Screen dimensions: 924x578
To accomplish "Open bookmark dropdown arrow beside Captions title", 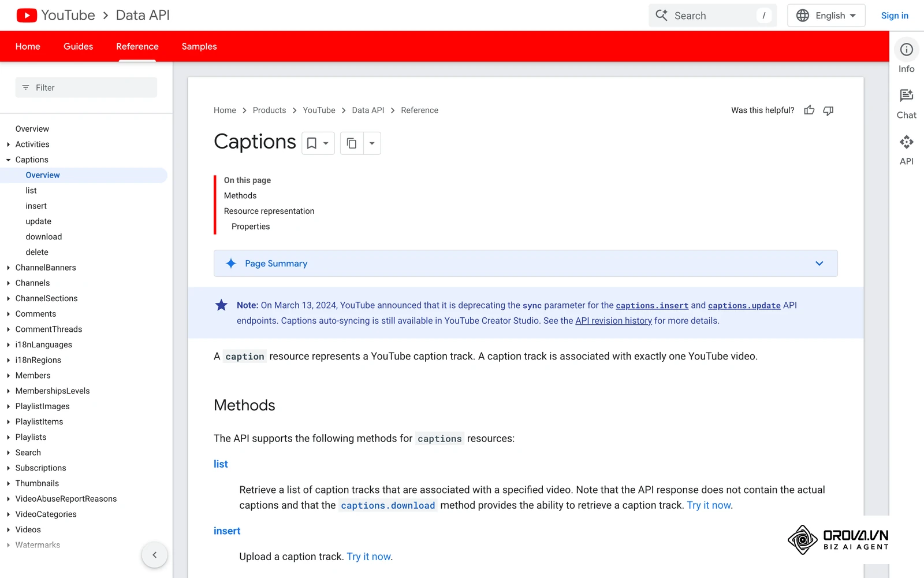I will [x=326, y=143].
